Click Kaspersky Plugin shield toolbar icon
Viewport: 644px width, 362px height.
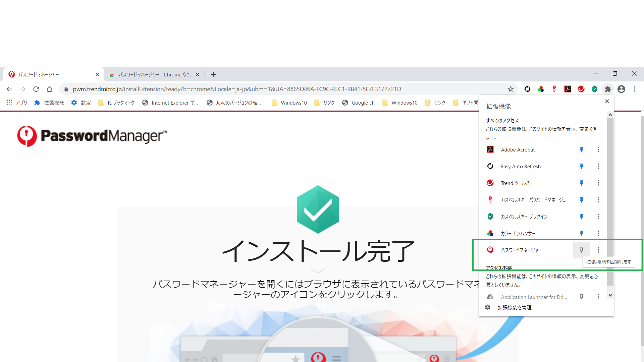594,89
